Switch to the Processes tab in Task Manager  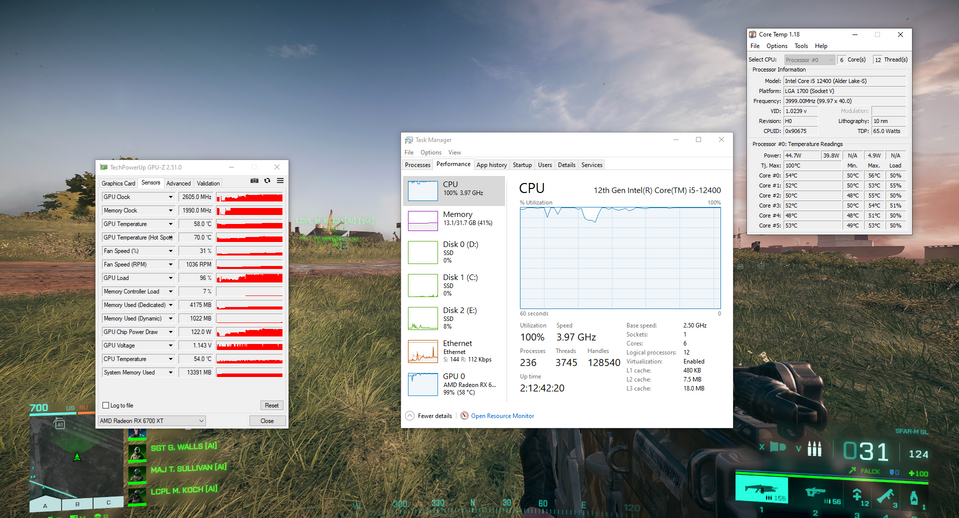(418, 165)
